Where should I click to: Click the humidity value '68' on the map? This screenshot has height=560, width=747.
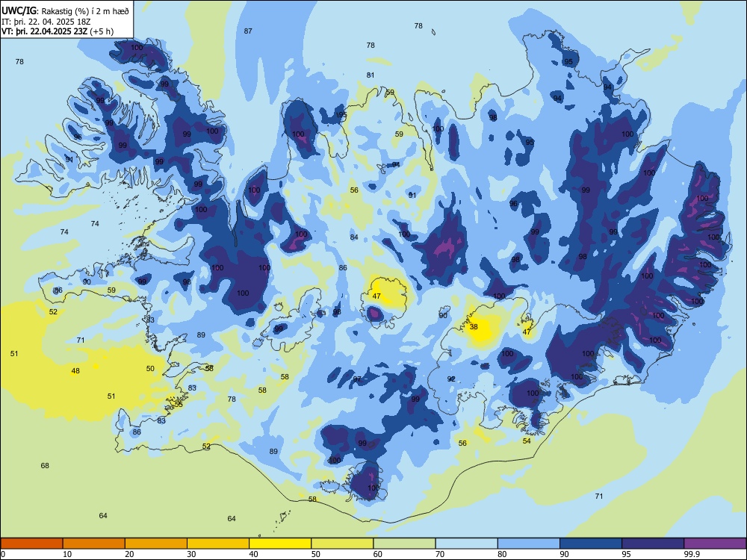(45, 465)
